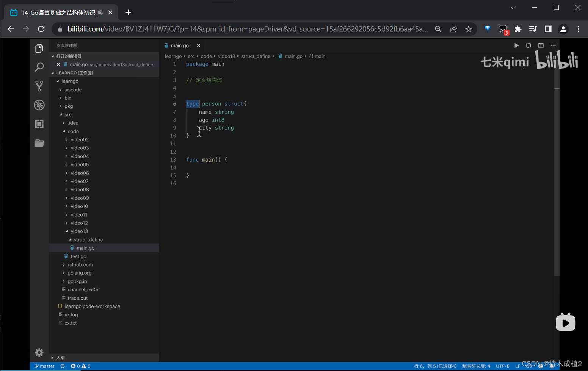Click struct_define in the breadcrumb
This screenshot has height=371, width=588.
[256, 56]
